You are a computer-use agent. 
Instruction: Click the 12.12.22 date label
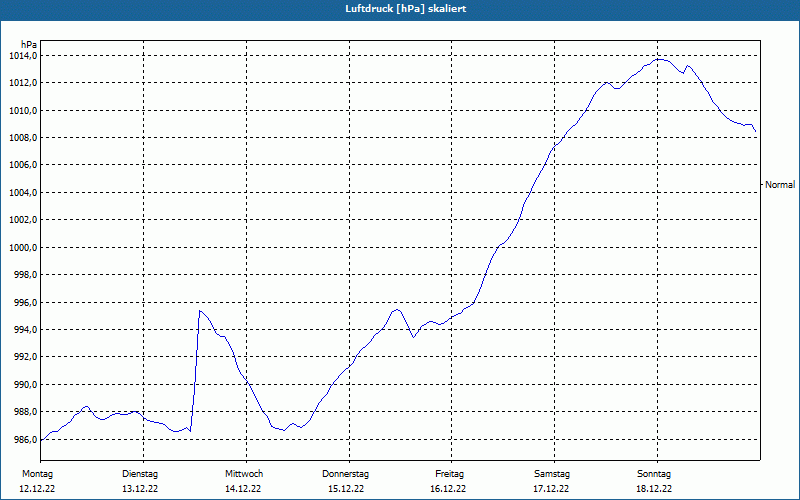pos(37,489)
